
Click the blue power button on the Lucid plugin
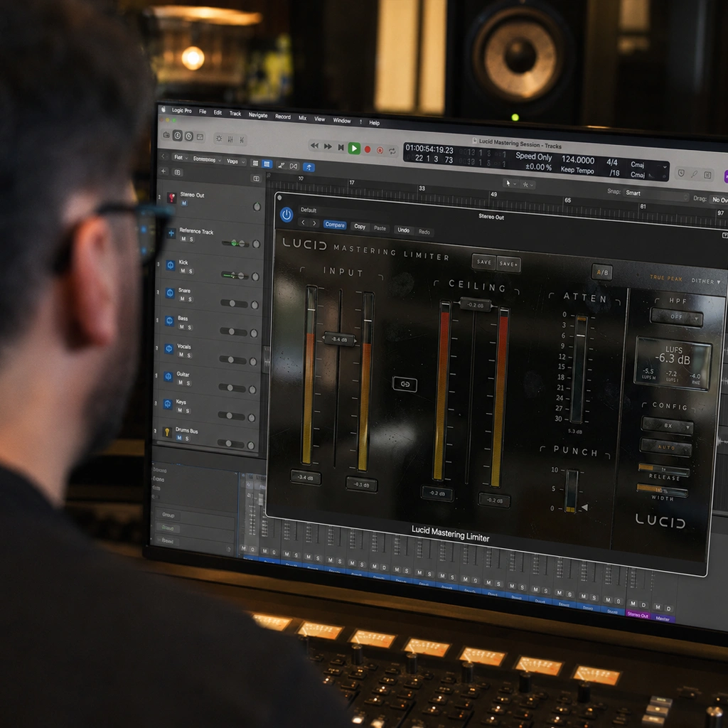click(x=287, y=215)
